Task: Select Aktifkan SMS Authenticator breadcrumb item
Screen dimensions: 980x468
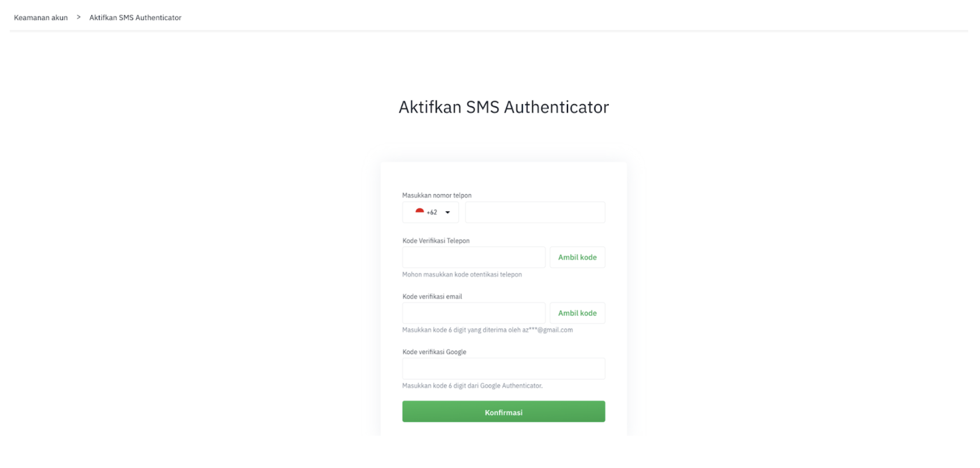Action: tap(135, 17)
